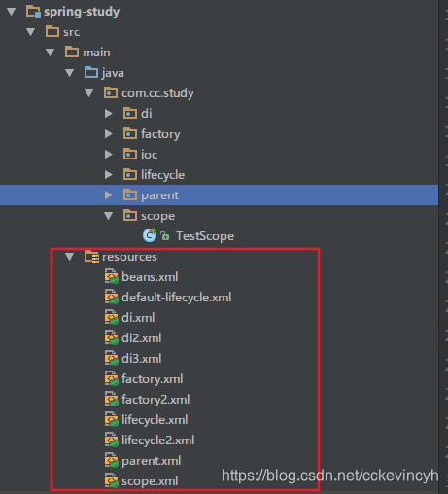448x494 pixels.
Task: Click the di.xml file icon
Action: (x=111, y=318)
